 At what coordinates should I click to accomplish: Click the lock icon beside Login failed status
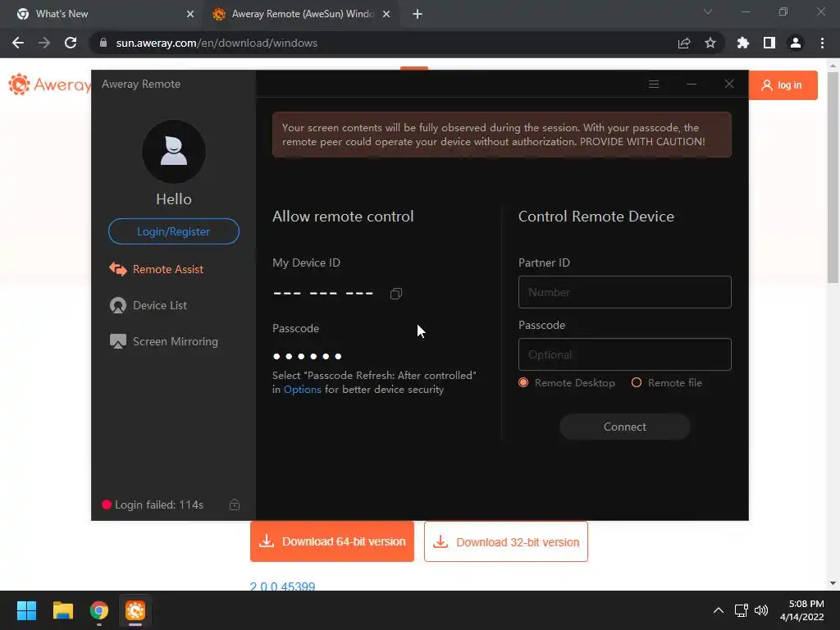coord(235,504)
